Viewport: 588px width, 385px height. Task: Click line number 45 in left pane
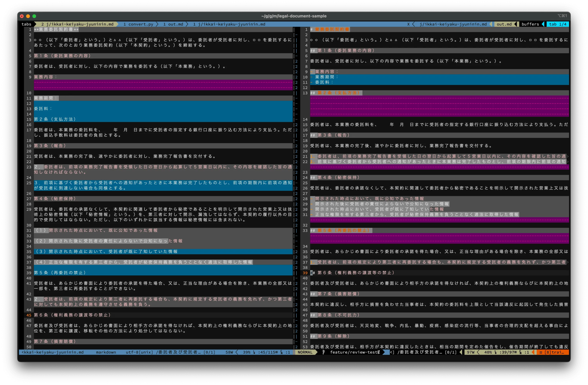tap(29, 315)
